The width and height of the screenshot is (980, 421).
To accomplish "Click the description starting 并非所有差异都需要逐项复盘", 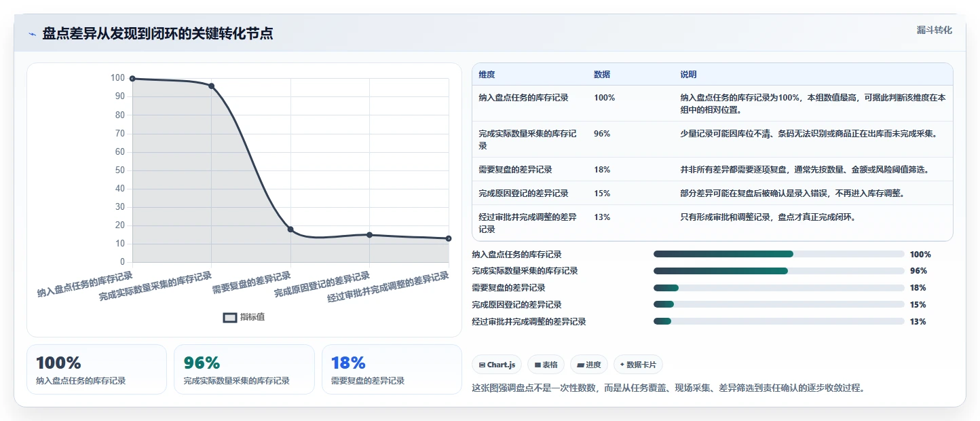I will point(805,170).
